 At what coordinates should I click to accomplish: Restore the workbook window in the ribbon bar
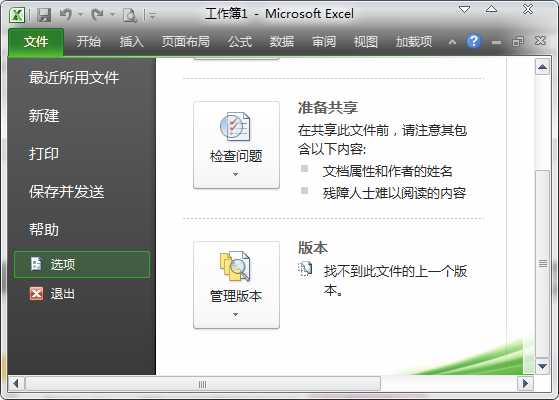(518, 42)
